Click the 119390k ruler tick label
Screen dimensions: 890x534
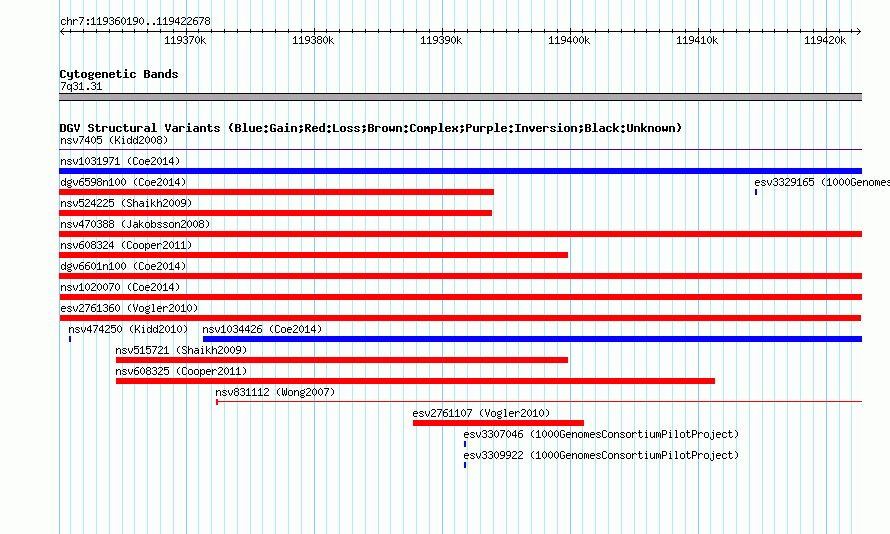point(441,40)
